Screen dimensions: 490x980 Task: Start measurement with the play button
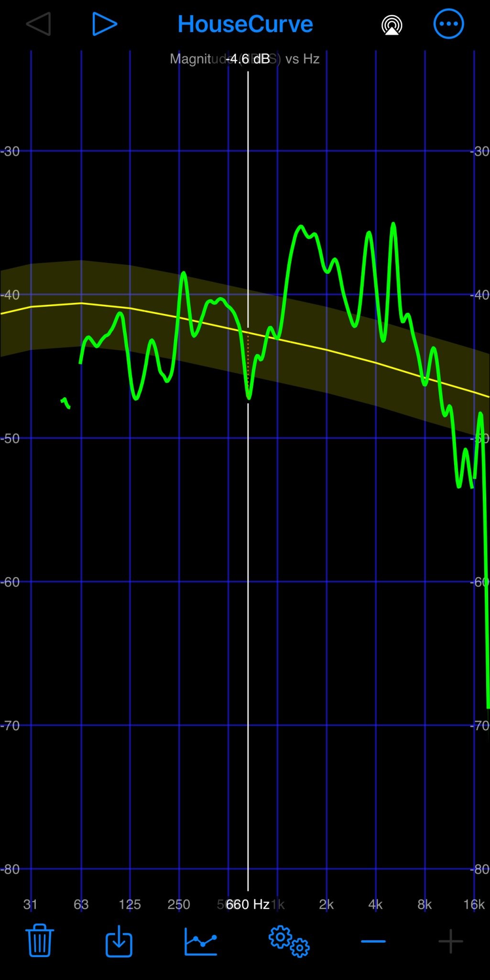pyautogui.click(x=104, y=24)
